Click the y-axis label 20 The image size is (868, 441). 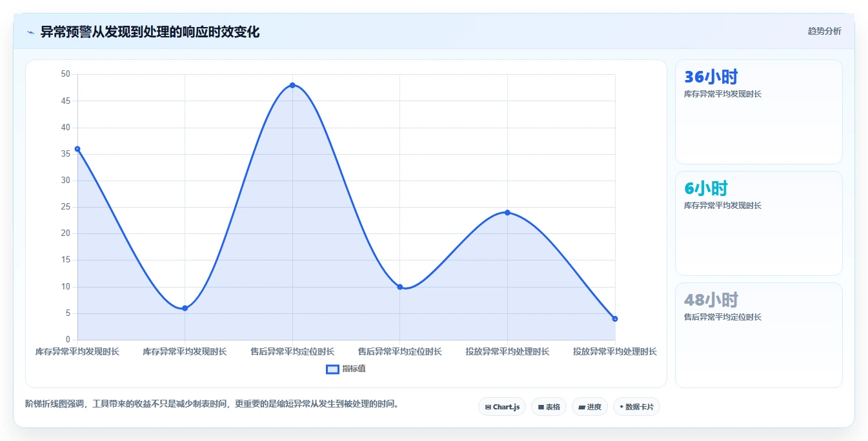[x=65, y=233]
